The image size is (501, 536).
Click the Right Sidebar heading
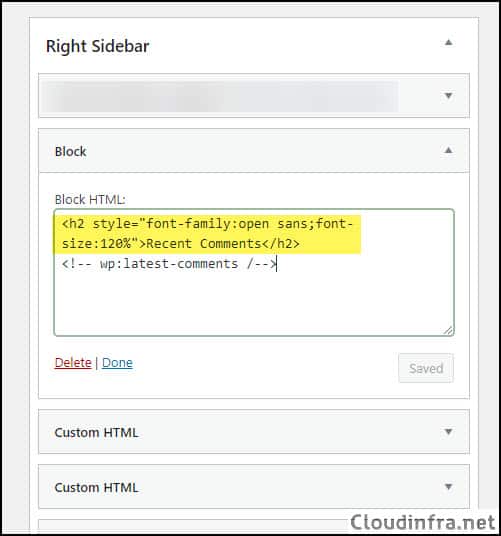pos(98,46)
